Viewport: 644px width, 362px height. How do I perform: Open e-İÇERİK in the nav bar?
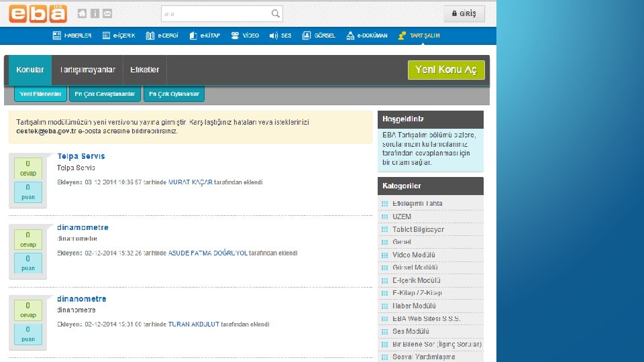click(118, 36)
